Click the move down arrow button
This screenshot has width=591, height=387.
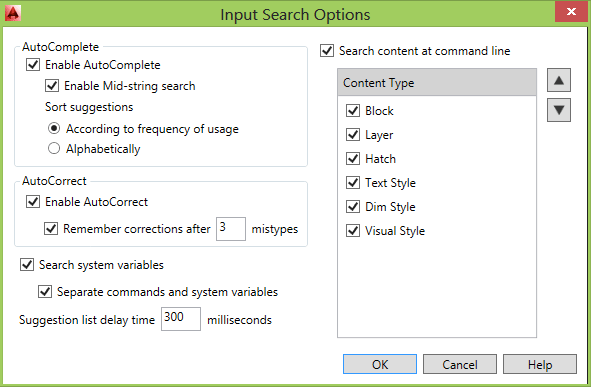559,110
